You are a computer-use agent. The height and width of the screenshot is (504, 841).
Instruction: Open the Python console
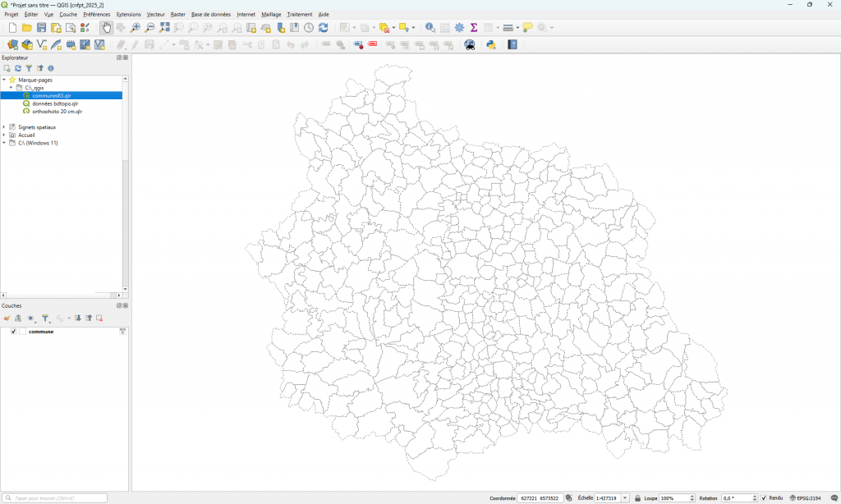point(491,45)
